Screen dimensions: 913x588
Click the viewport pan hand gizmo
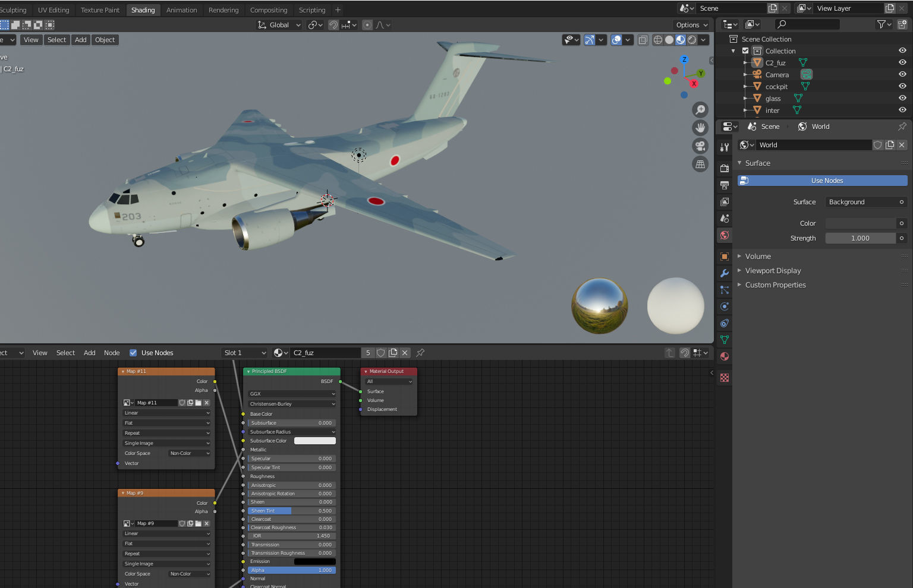[x=700, y=128]
